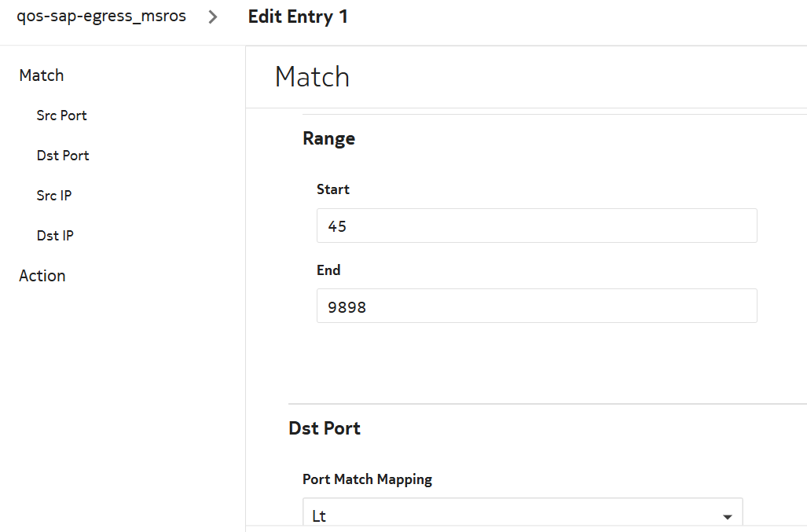Viewport: 807px width, 532px height.
Task: Focus the End field containing 9898
Action: tap(536, 306)
